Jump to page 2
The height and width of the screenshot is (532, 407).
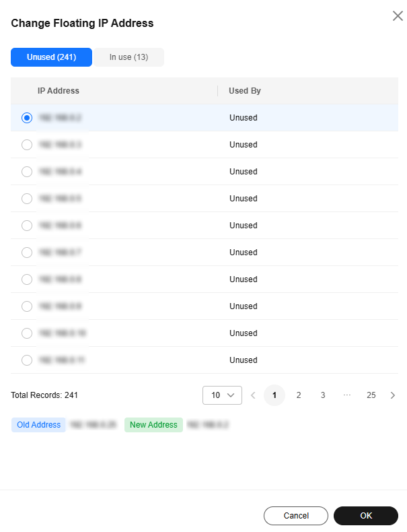tap(299, 395)
